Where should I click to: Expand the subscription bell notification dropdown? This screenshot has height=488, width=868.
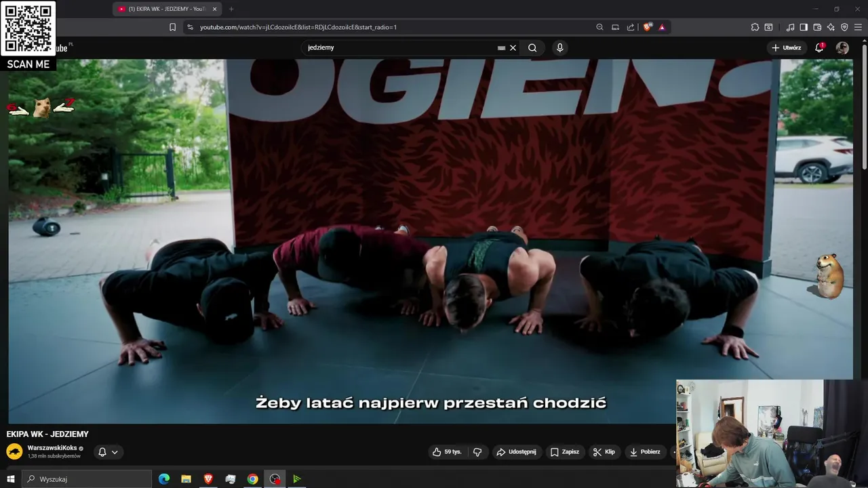(108, 452)
